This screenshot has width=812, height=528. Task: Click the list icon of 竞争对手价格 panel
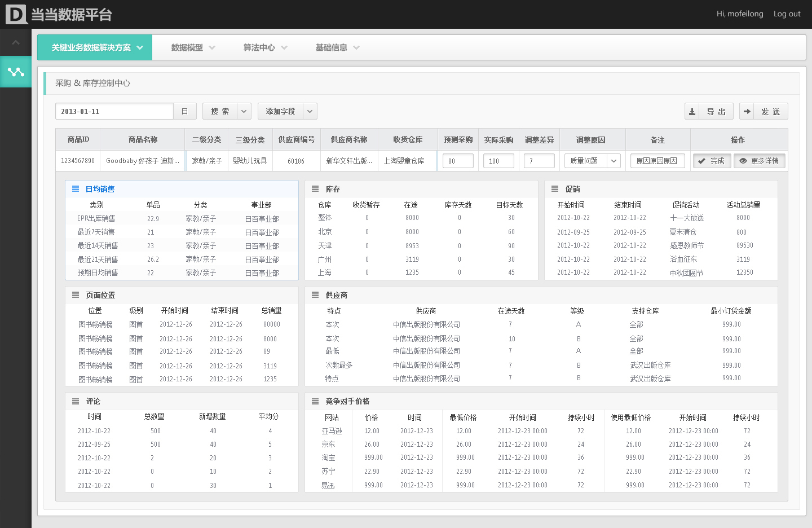click(x=315, y=401)
